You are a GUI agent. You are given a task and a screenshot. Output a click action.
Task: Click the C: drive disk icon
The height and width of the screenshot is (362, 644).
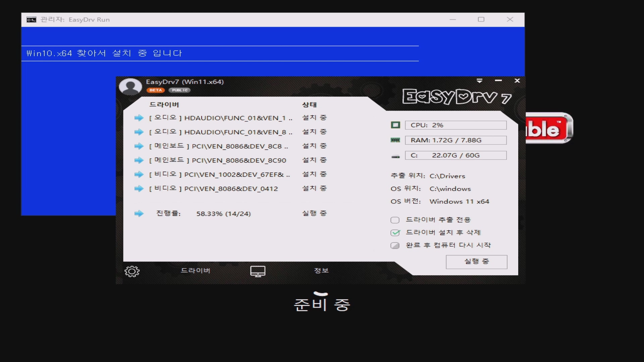395,156
